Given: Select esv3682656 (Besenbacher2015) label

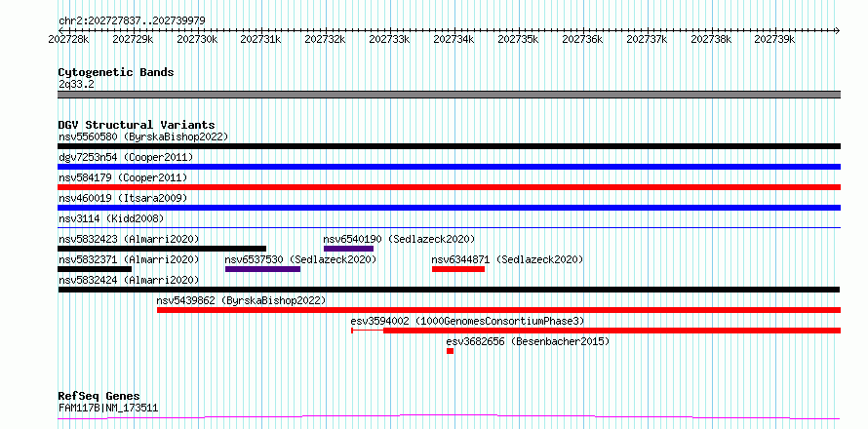Looking at the screenshot, I should pyautogui.click(x=528, y=341).
